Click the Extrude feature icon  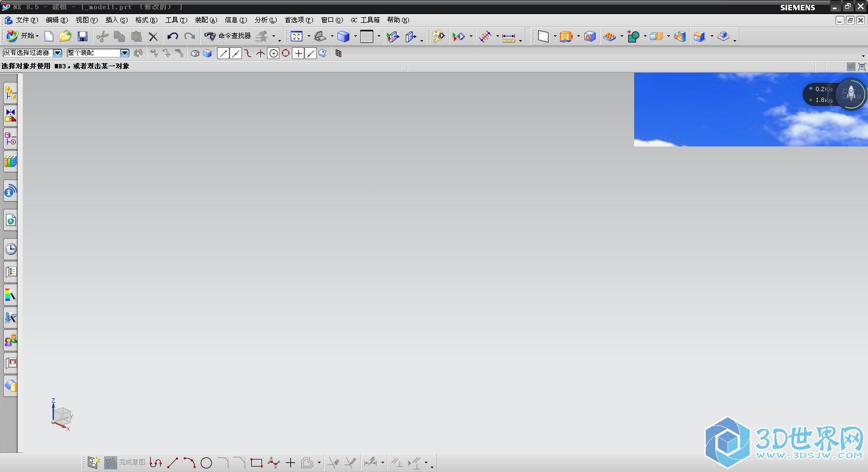tap(566, 36)
